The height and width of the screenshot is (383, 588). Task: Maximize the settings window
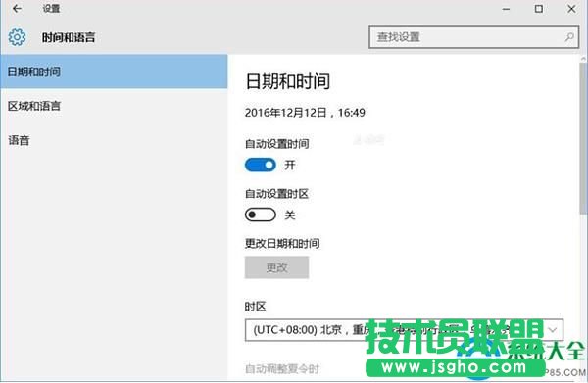(x=539, y=9)
